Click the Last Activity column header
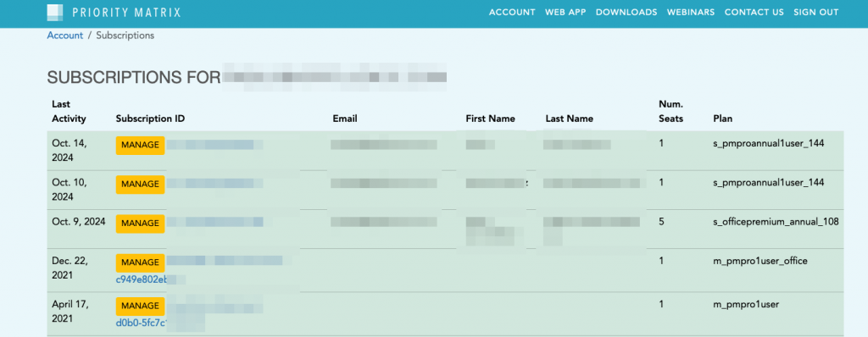This screenshot has width=868, height=337. coord(69,111)
